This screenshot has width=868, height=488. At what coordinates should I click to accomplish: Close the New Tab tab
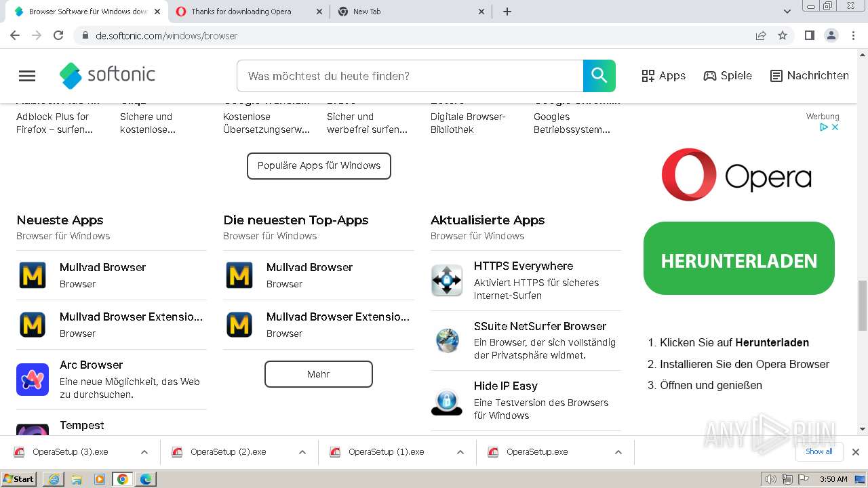point(481,12)
